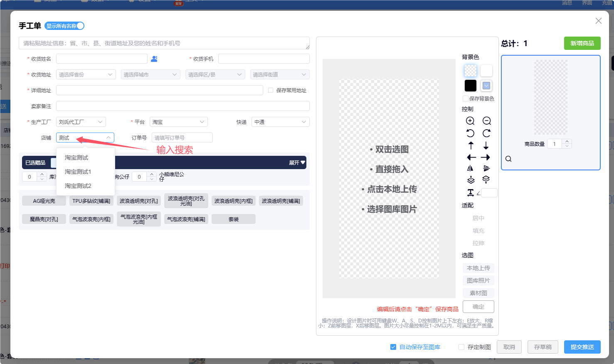
Task: Open the contacts picker icon beside 收货姓名
Action: point(154,59)
